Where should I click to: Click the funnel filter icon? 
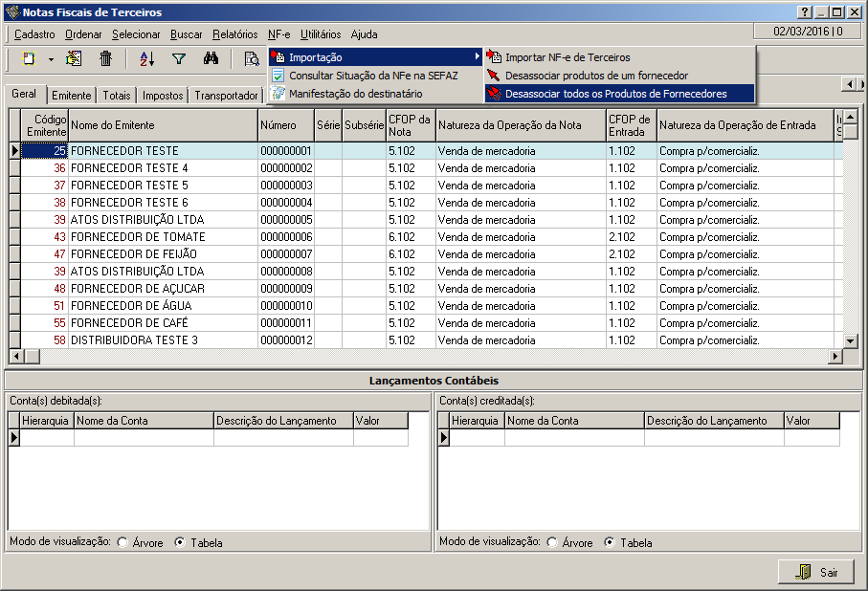pyautogui.click(x=178, y=58)
